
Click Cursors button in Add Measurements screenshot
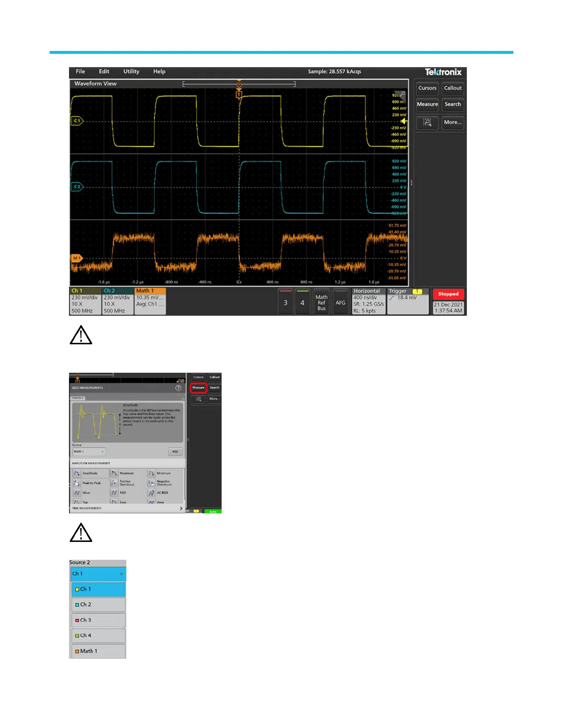tap(198, 377)
